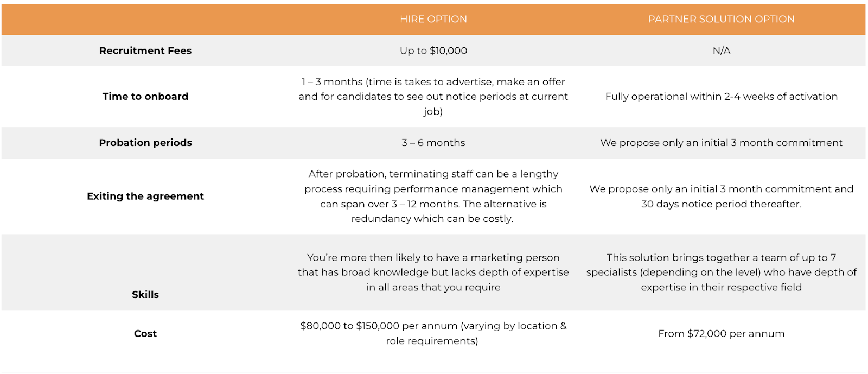868x374 pixels.
Task: Select the "$80,000 to $150,000 per annum" cell
Action: coord(433,333)
